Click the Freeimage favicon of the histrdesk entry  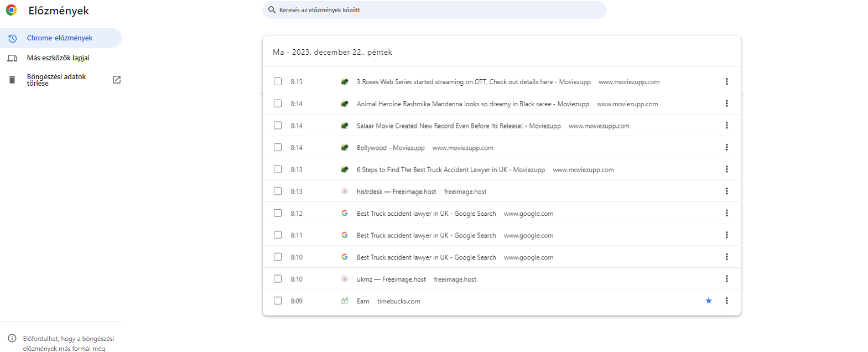(x=345, y=191)
